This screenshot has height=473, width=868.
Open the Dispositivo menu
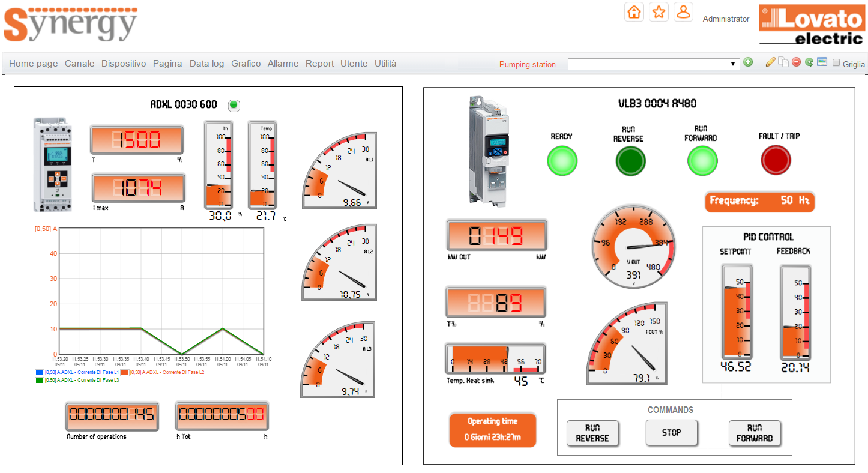(x=124, y=64)
